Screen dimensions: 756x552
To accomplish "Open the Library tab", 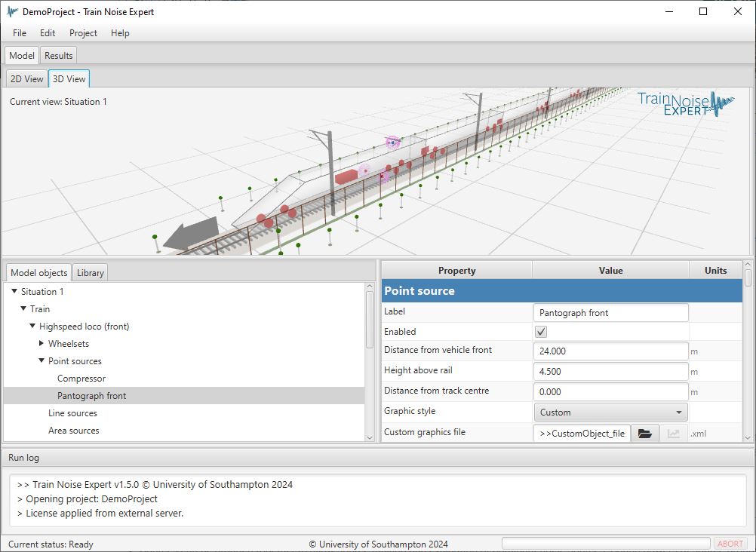I will click(90, 273).
